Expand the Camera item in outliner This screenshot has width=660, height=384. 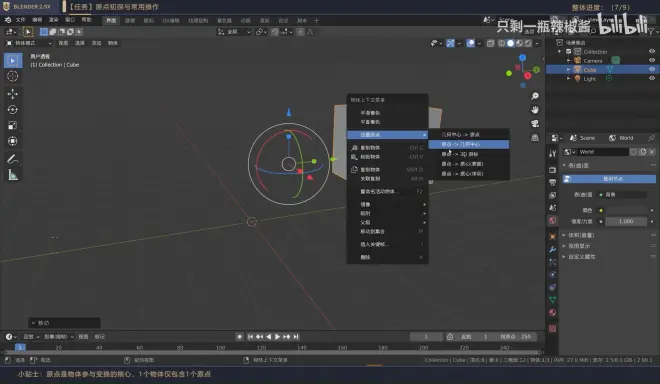(568, 61)
